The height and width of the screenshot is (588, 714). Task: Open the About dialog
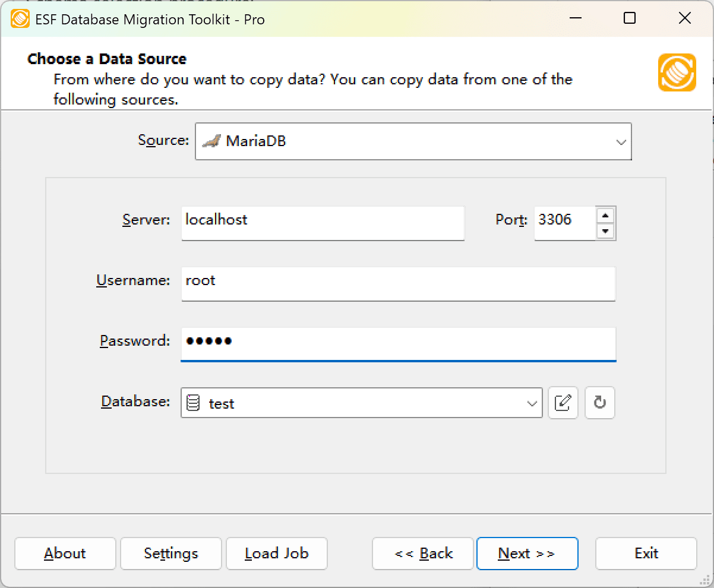pyautogui.click(x=65, y=553)
